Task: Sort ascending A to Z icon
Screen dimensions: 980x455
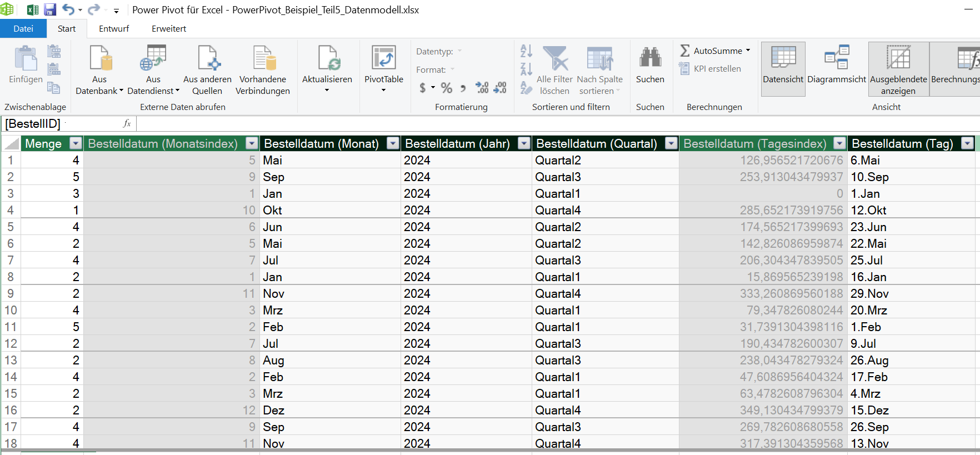Action: point(526,51)
